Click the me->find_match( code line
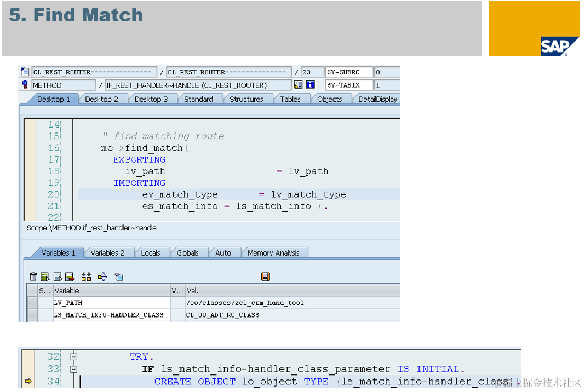Image resolution: width=585 pixels, height=392 pixels. (145, 148)
